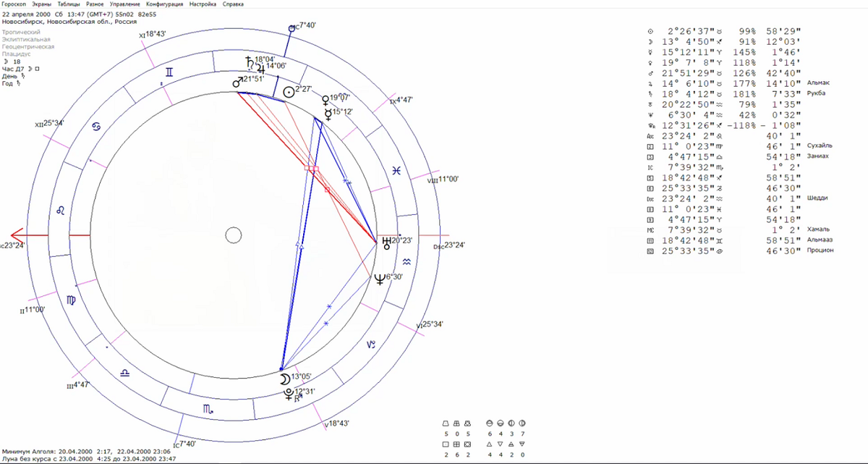The height and width of the screenshot is (464, 868).
Task: Select the Aquarius sign on the zodiac ring
Action: (407, 261)
